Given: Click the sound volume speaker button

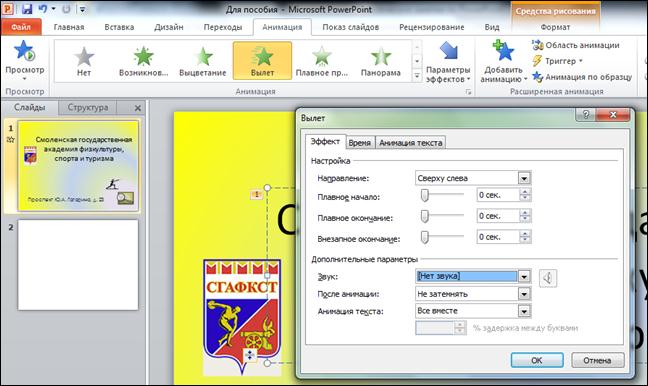Looking at the screenshot, I should pyautogui.click(x=548, y=278).
